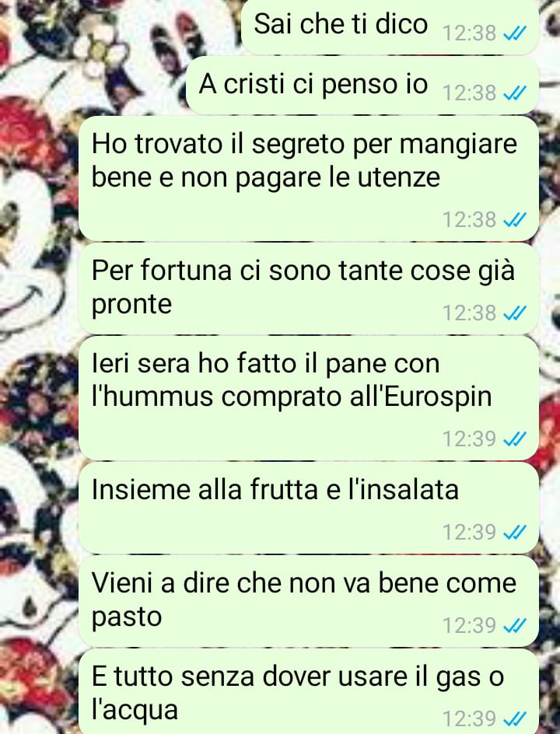Viewport: 560px width, 734px height.
Task: Tap the 'A cristi ci penso io' message
Action: point(362,86)
